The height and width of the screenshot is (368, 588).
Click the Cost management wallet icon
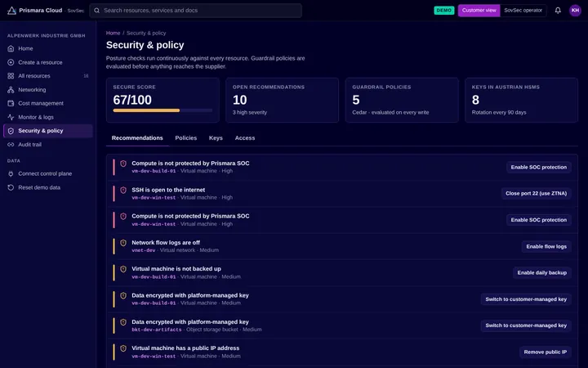pyautogui.click(x=11, y=103)
